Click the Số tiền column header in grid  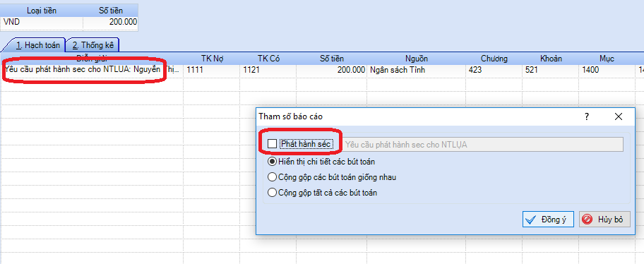tap(332, 59)
